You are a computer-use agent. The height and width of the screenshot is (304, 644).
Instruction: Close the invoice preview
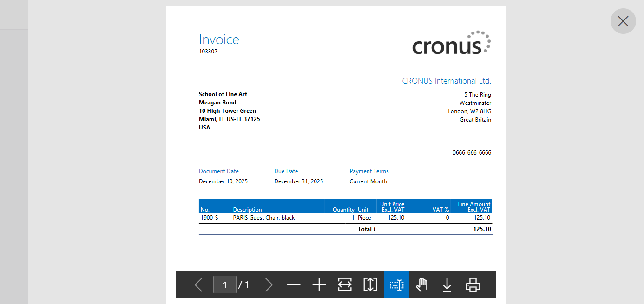pos(623,21)
